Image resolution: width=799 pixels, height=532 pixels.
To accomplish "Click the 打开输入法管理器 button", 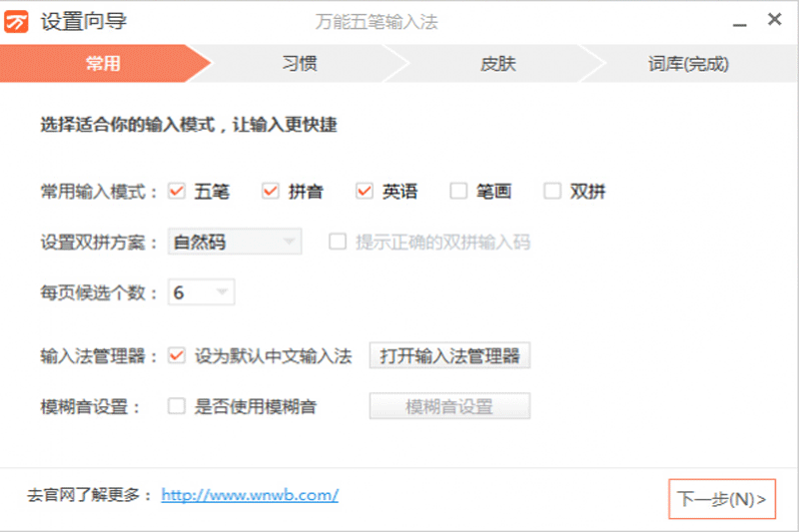I will tap(449, 356).
